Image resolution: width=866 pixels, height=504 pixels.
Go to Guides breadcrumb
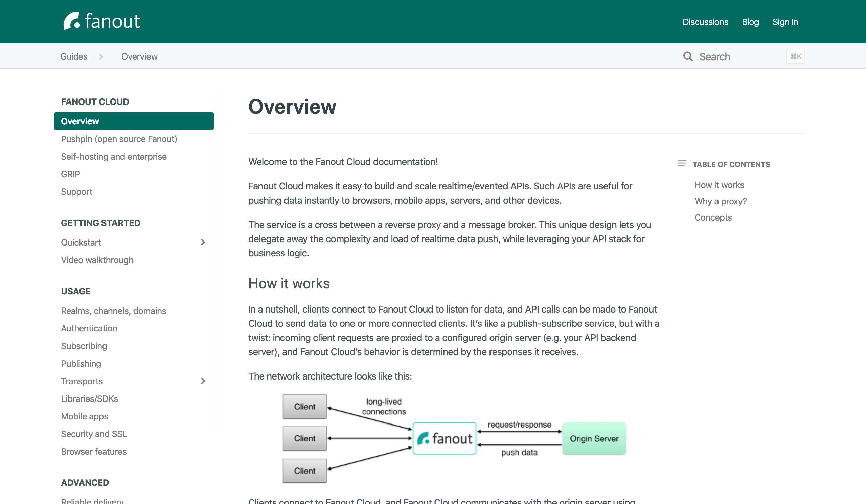pyautogui.click(x=74, y=56)
